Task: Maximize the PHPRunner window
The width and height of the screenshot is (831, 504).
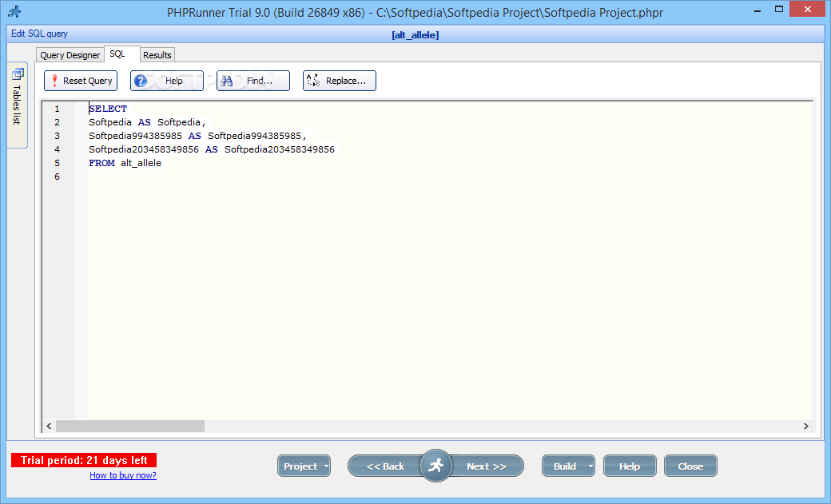Action: click(x=778, y=9)
